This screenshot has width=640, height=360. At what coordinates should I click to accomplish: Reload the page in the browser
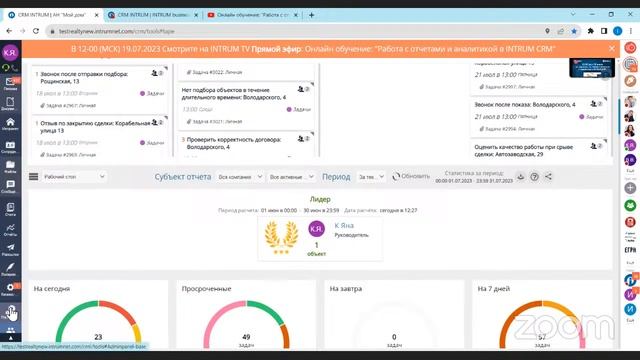[36, 31]
